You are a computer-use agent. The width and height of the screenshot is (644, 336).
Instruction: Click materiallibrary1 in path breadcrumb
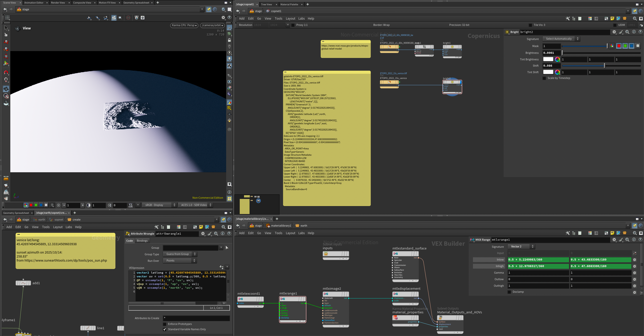281,226
